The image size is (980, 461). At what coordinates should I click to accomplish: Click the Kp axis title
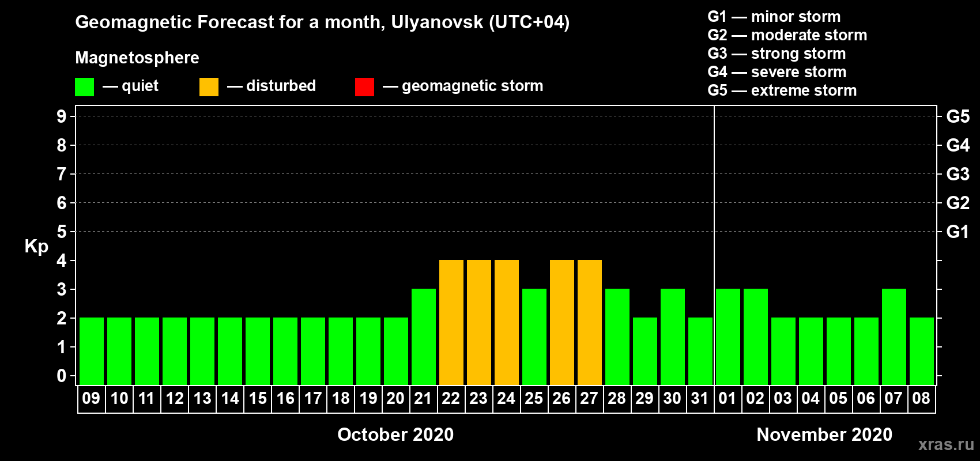[x=36, y=247]
